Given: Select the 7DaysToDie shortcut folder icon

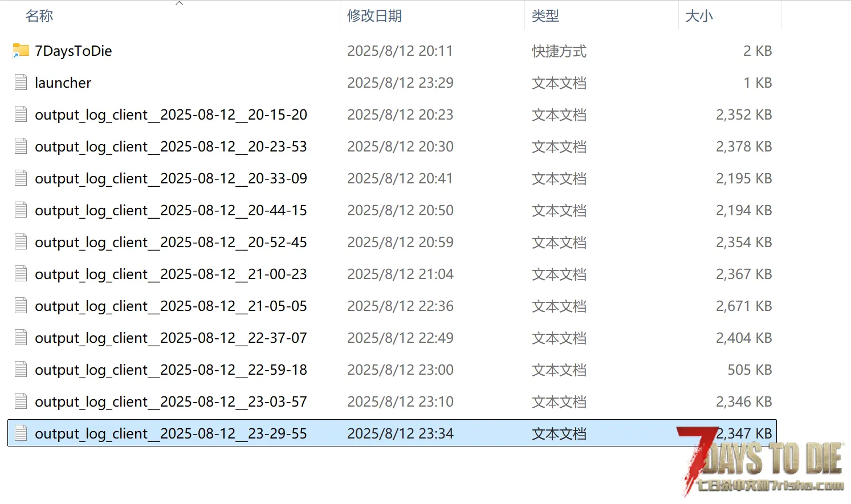Looking at the screenshot, I should [x=21, y=51].
